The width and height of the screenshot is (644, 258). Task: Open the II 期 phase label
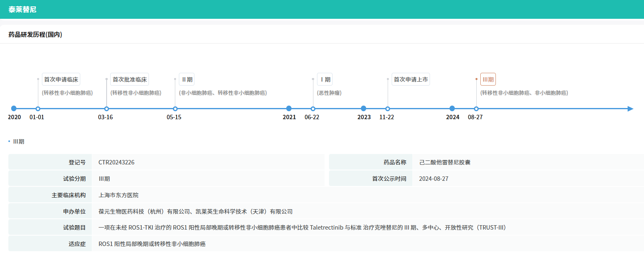pyautogui.click(x=187, y=80)
